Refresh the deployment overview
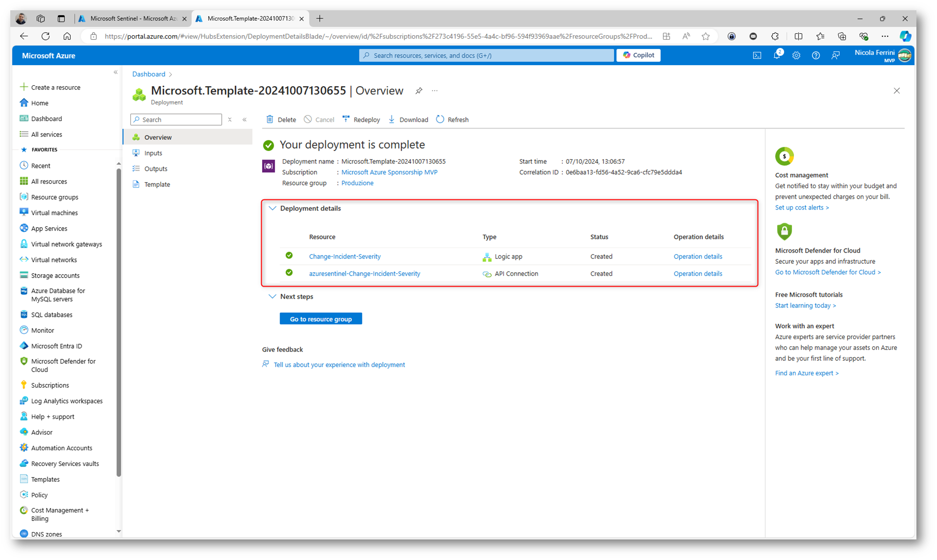Viewport: 937px width, 560px height. (452, 119)
